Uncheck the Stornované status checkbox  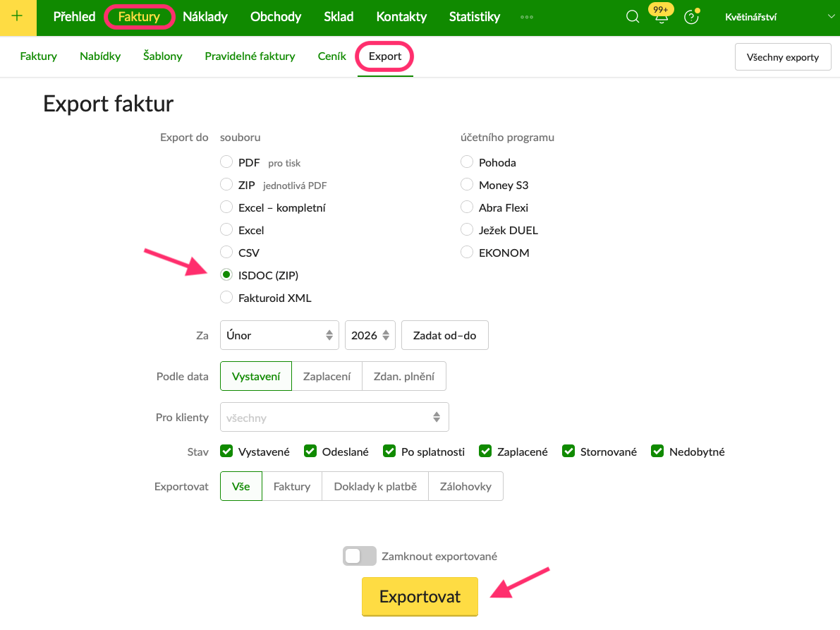click(x=568, y=452)
